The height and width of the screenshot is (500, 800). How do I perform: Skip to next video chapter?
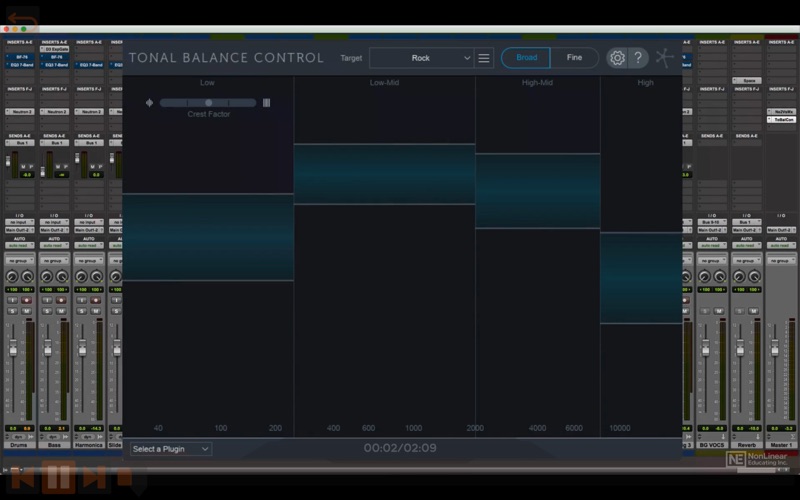pos(94,478)
